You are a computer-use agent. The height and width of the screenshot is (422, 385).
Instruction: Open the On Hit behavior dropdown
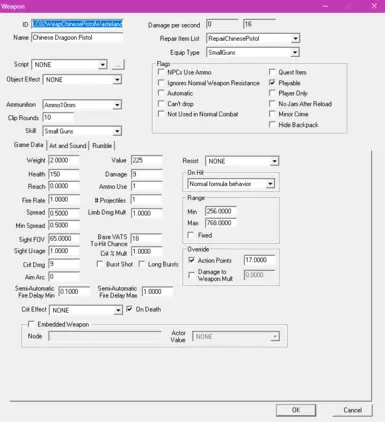tap(270, 184)
